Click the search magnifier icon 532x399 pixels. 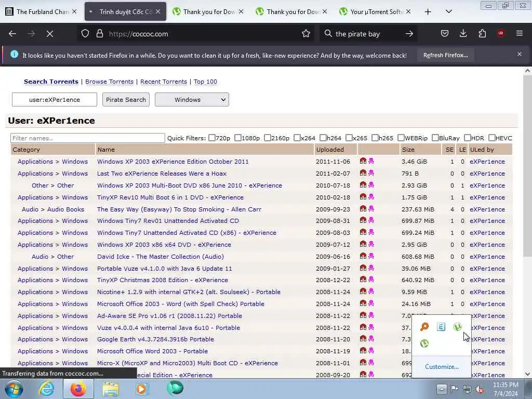point(328,34)
